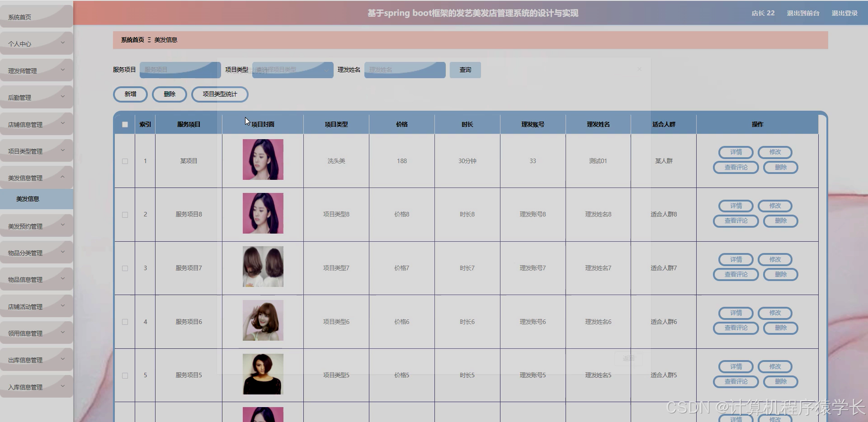Open cover thumbnail for 服务项目6 row
This screenshot has height=422, width=868.
coord(263,320)
